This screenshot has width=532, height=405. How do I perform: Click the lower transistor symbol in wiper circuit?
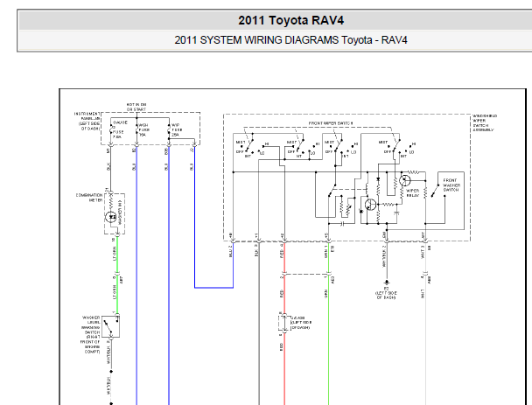[370, 205]
